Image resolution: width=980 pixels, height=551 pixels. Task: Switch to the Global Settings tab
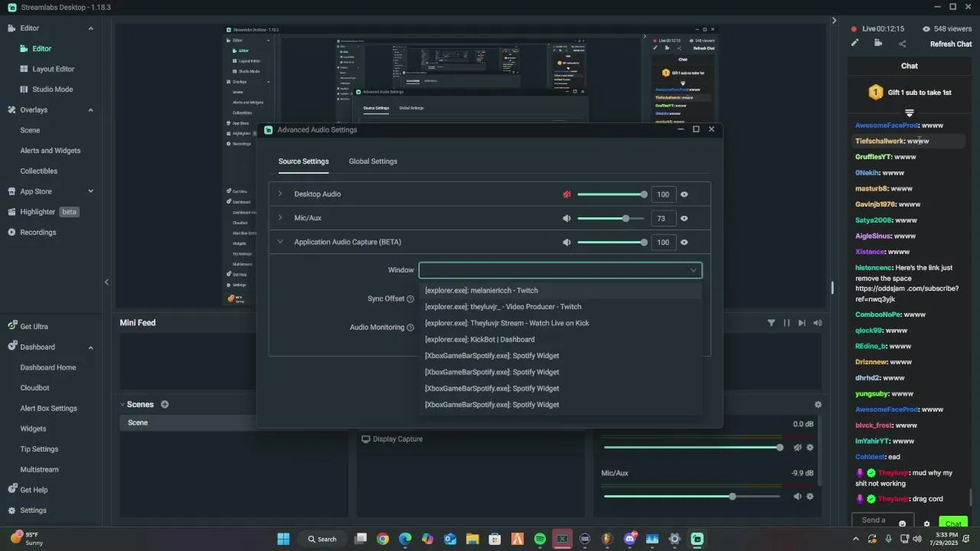[x=373, y=161]
